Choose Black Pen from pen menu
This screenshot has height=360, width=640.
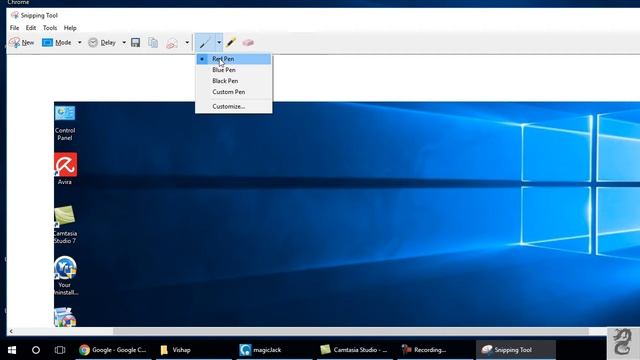point(233,81)
